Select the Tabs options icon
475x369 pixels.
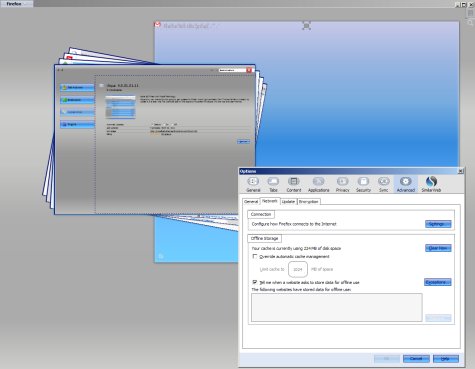pos(273,184)
